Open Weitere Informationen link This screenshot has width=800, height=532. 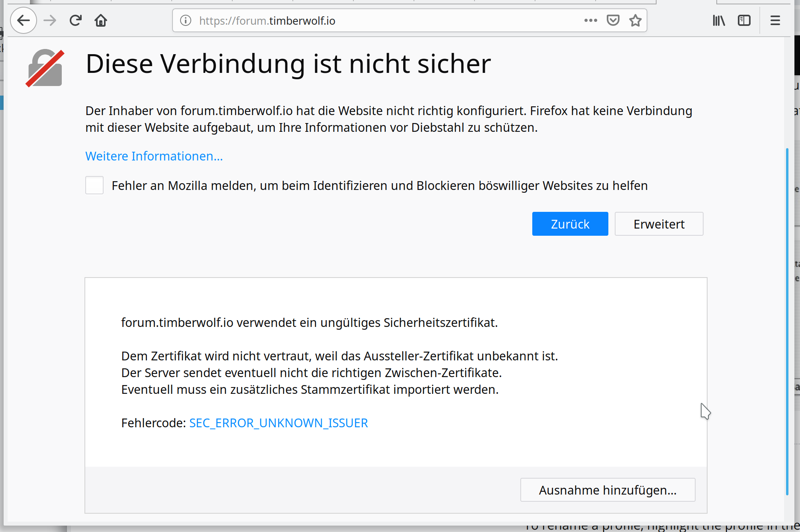coord(154,156)
